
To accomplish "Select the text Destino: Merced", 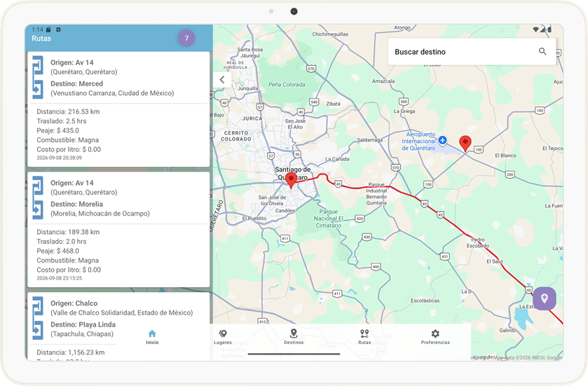I will (x=76, y=84).
